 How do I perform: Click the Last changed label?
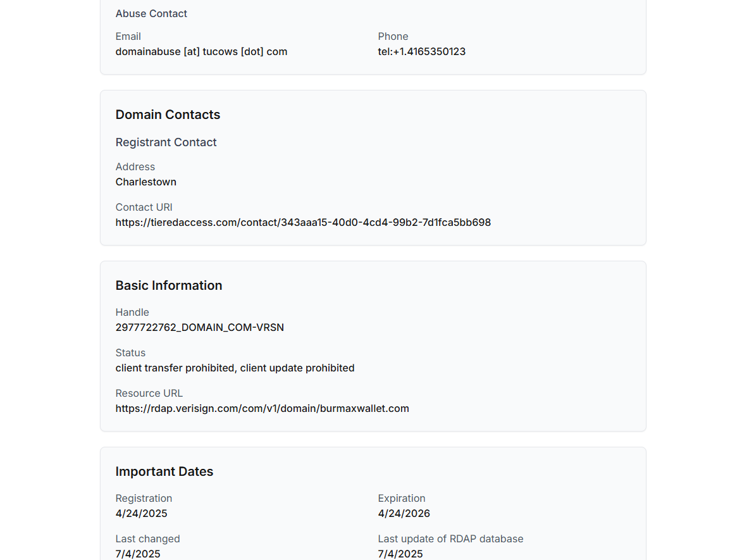coord(147,539)
